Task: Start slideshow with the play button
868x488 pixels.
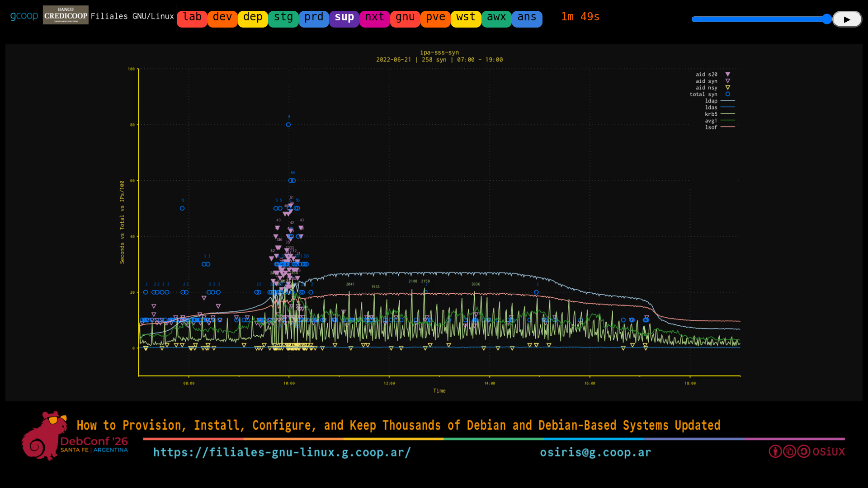Action: [847, 19]
